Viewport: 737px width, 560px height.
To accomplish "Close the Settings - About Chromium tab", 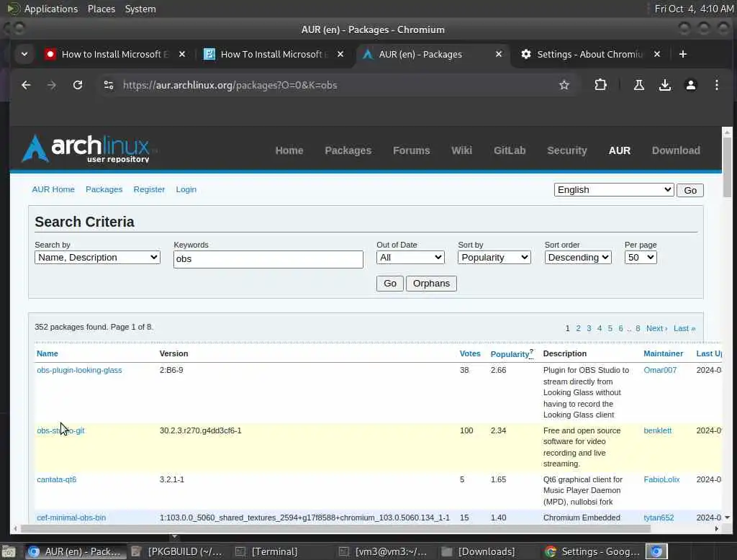I will [x=657, y=54].
